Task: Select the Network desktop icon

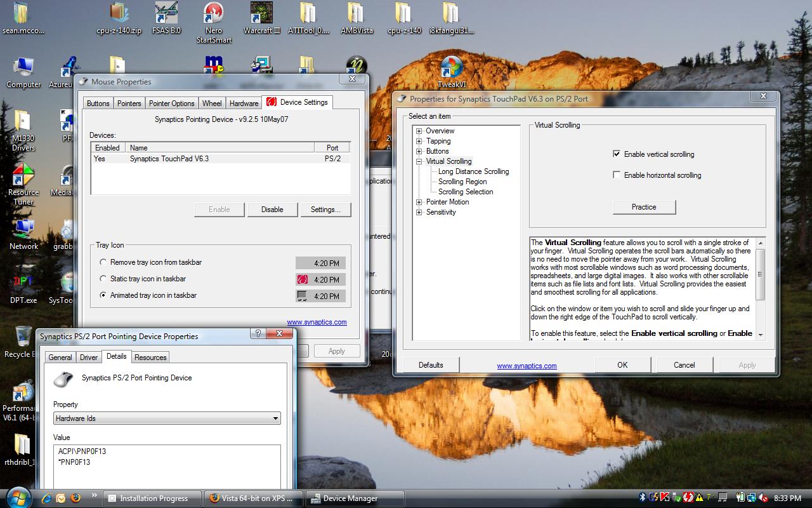Action: 23,234
